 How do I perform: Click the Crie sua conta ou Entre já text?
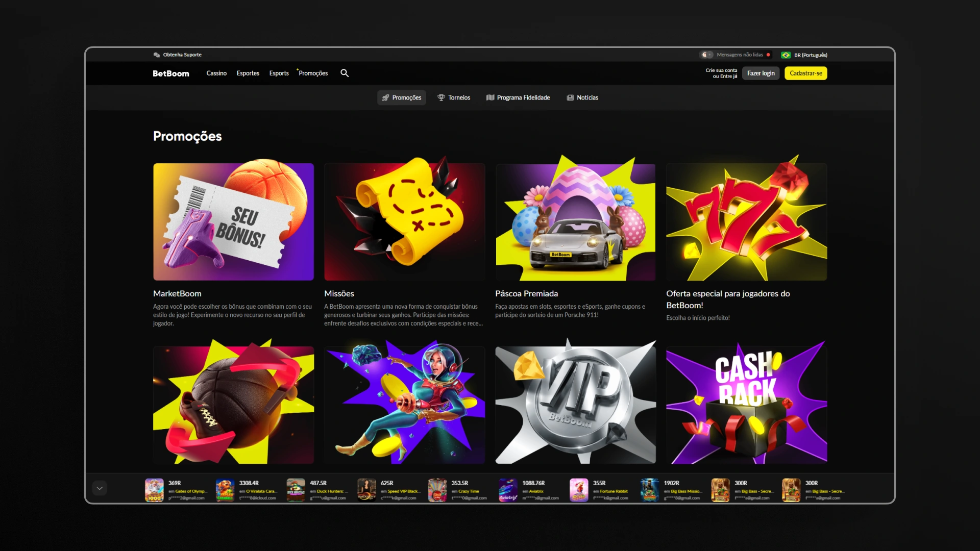721,73
